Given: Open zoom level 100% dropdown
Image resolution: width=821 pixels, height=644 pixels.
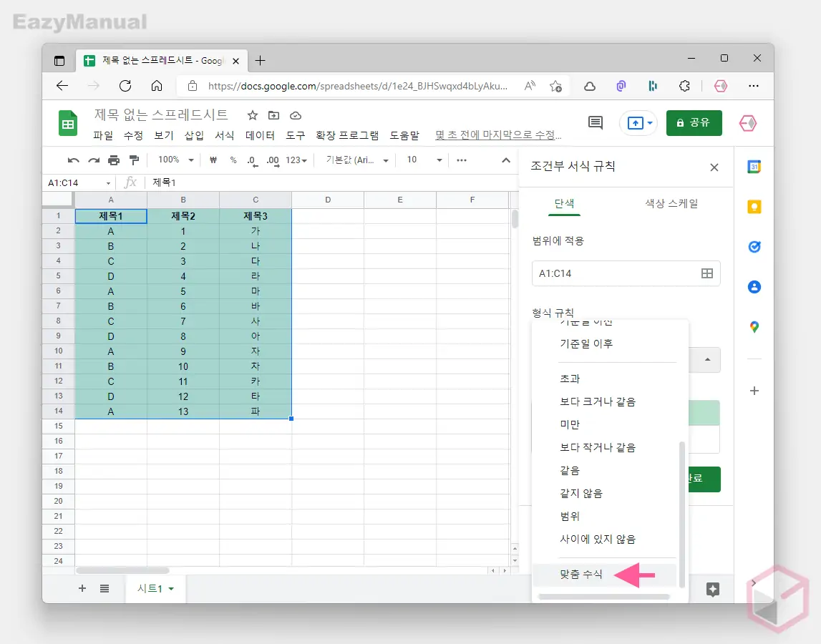Looking at the screenshot, I should pos(176,160).
